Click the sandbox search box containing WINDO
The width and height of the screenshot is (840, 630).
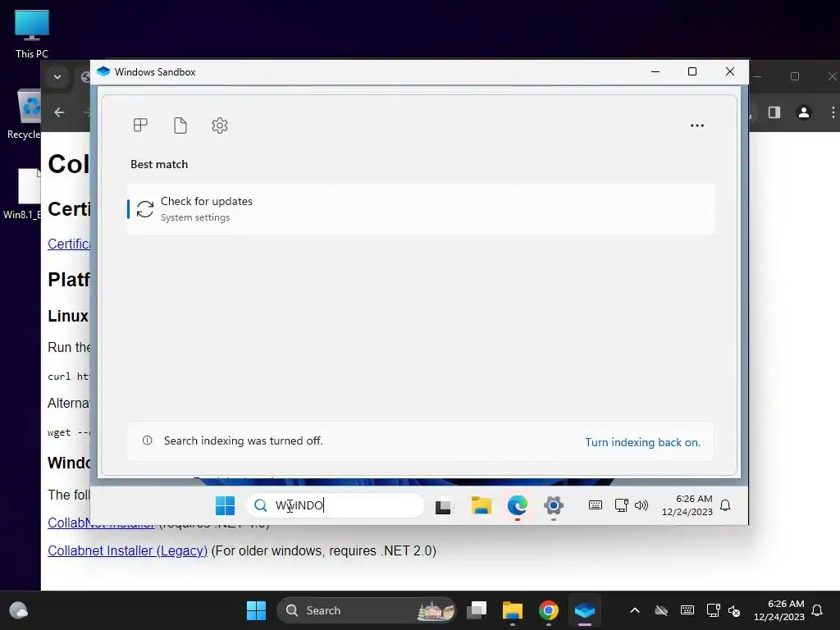pos(336,505)
